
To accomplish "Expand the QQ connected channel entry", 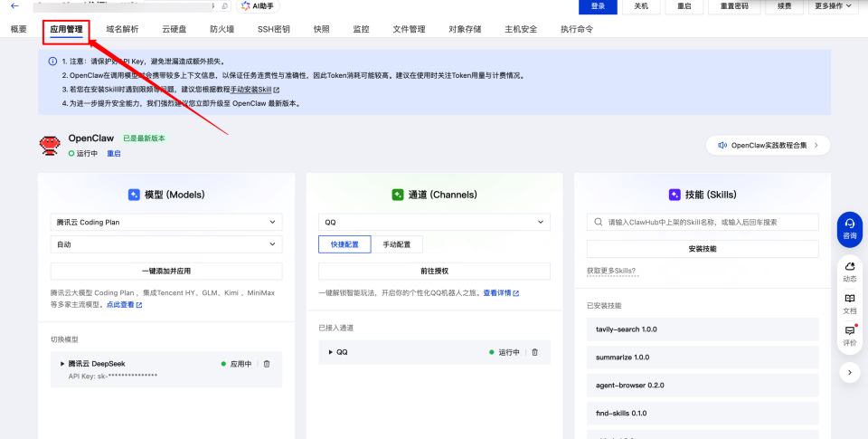I will [x=331, y=352].
